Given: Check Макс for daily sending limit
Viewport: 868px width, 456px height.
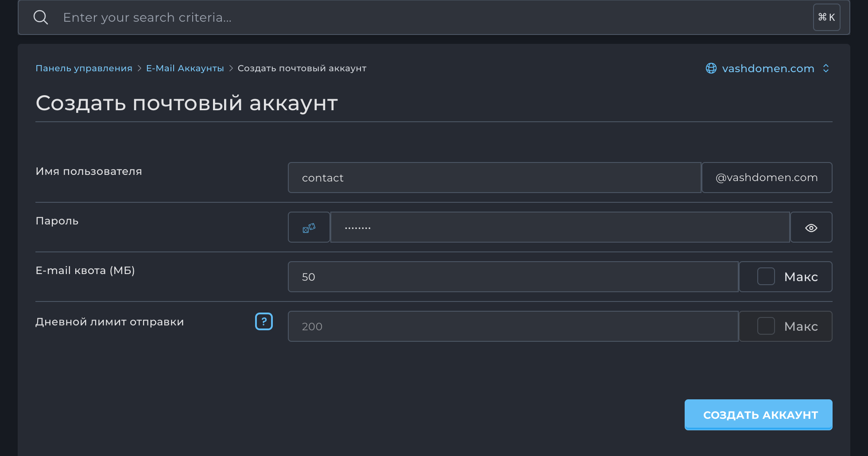Looking at the screenshot, I should 766,326.
